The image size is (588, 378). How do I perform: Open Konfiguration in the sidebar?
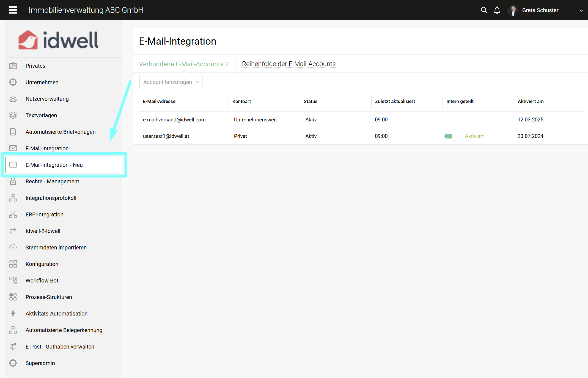coord(42,264)
